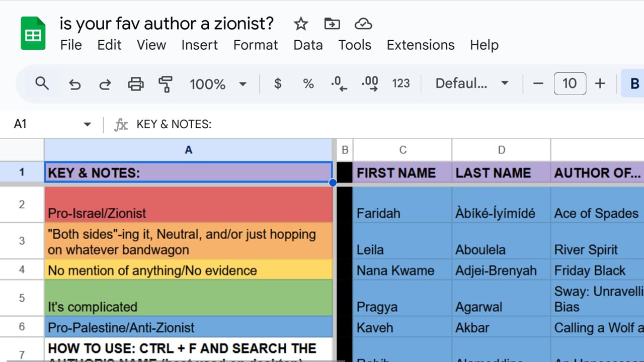The width and height of the screenshot is (644, 362).
Task: Increase font size with plus button
Action: click(x=600, y=83)
